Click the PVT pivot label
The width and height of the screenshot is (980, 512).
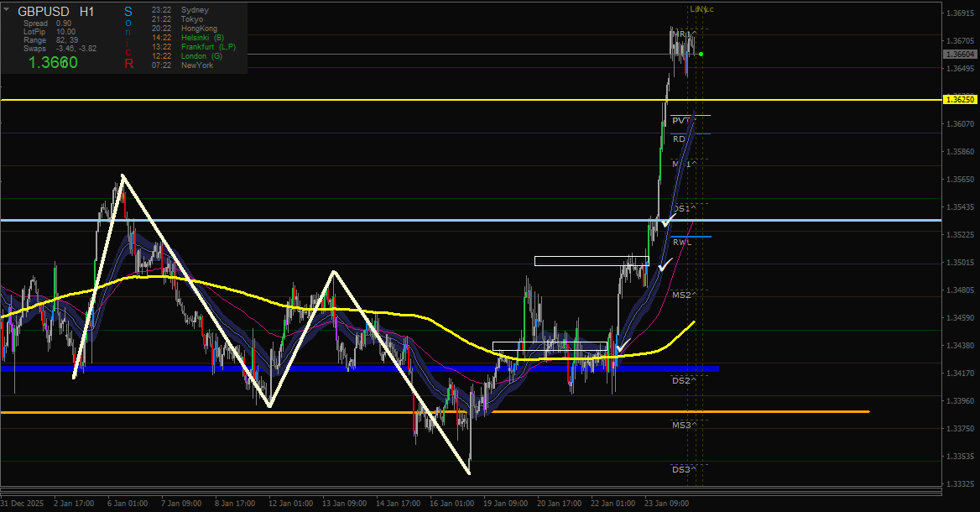(x=681, y=121)
